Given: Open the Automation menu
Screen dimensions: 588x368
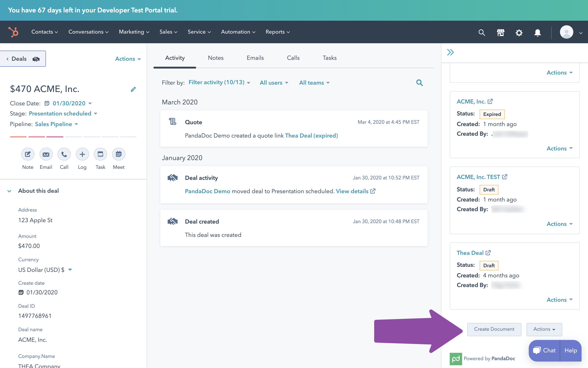Looking at the screenshot, I should coord(238,32).
